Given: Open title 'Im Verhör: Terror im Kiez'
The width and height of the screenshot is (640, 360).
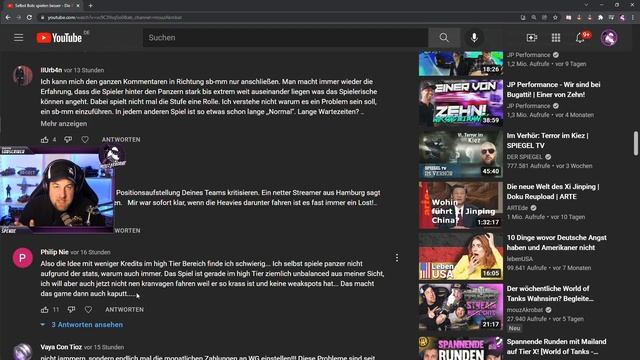Looking at the screenshot, I should 547,140.
